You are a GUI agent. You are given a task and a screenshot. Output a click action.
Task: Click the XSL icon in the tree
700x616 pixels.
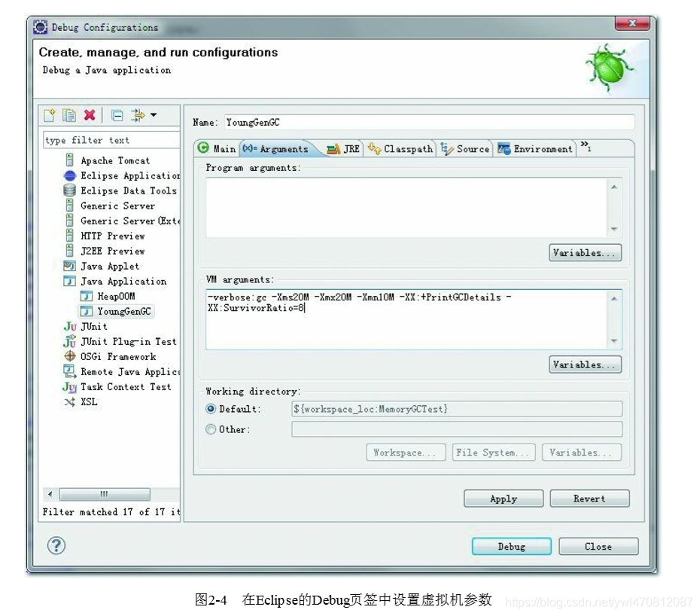70,402
